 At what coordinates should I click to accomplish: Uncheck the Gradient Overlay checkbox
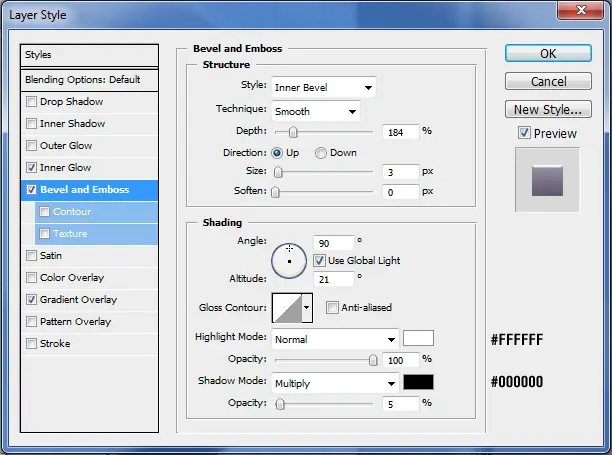[31, 300]
